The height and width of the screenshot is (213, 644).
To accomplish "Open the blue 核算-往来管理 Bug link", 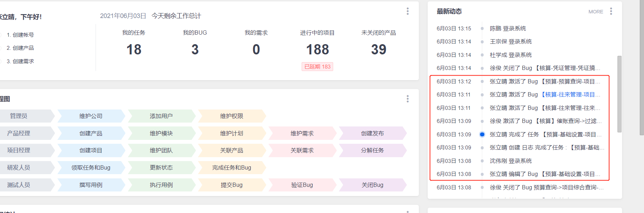I will coord(571,95).
